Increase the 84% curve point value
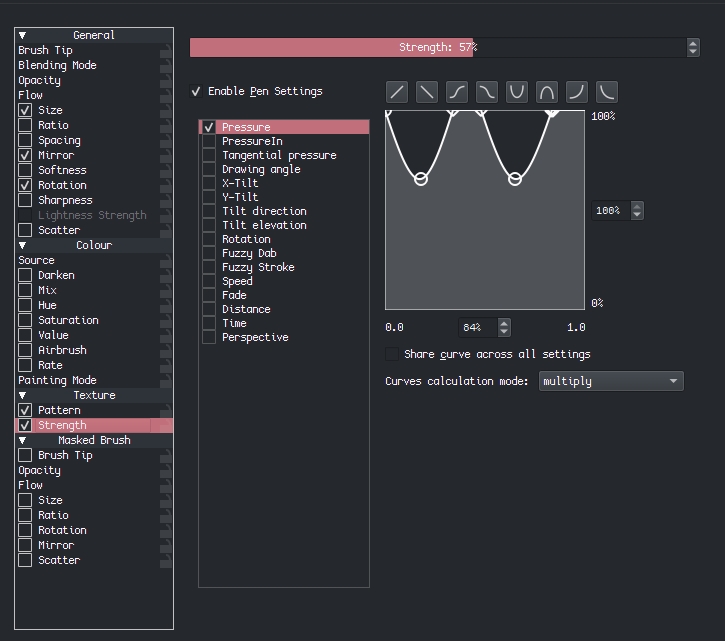Image resolution: width=725 pixels, height=641 pixels. [x=504, y=323]
